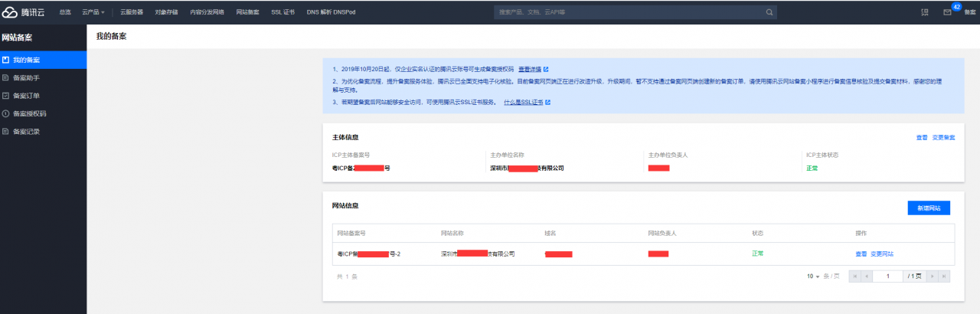The image size is (980, 314).
Task: Click green 正常 under ICP主体状态
Action: [812, 168]
